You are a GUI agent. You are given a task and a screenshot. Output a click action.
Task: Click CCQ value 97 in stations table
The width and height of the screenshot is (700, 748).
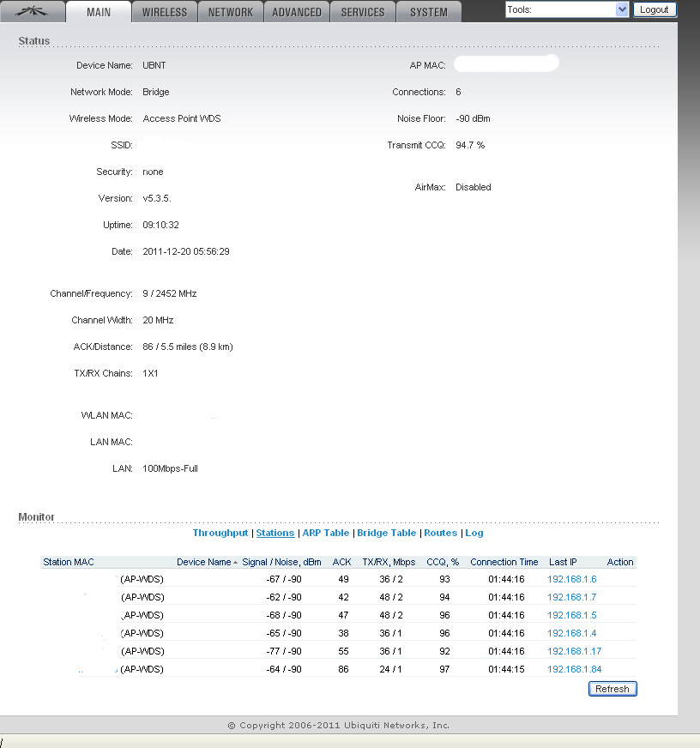coord(444,669)
